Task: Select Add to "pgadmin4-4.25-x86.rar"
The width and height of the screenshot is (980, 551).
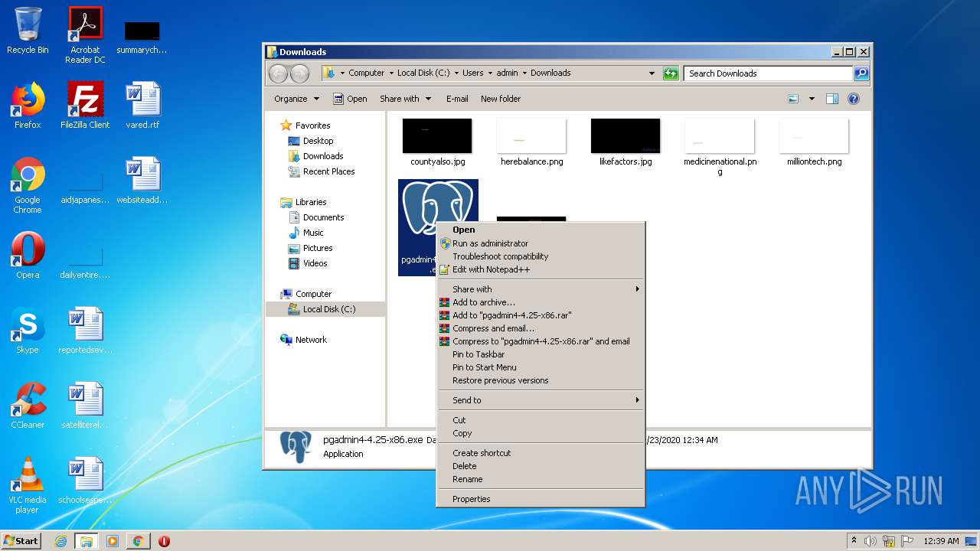Action: click(541, 315)
